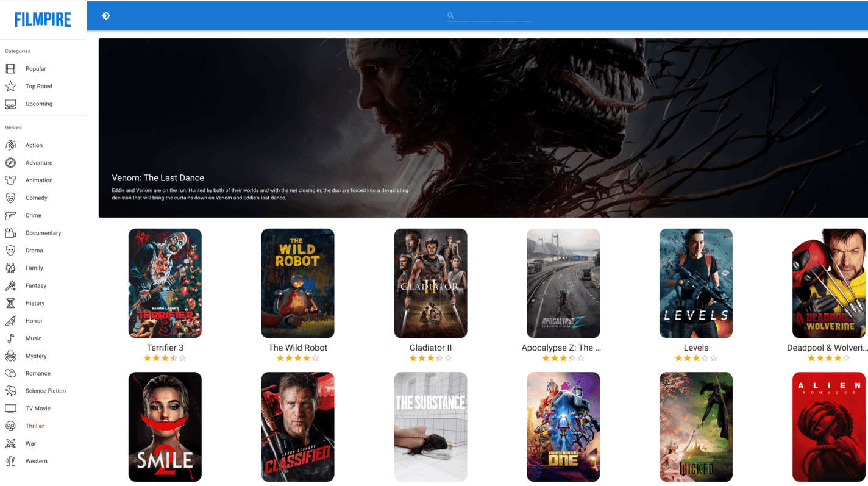Click the Science Fiction icon
Viewport: 868px width, 486px height.
(x=10, y=391)
